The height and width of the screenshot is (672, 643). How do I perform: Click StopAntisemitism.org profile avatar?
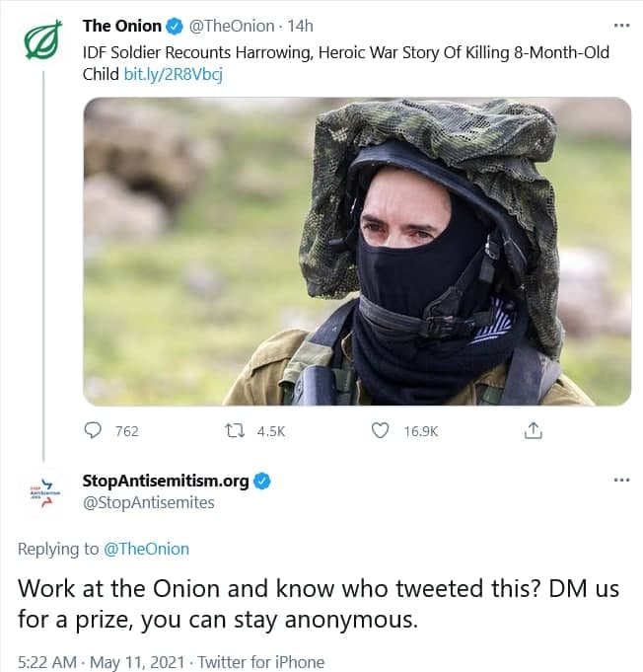point(42,492)
